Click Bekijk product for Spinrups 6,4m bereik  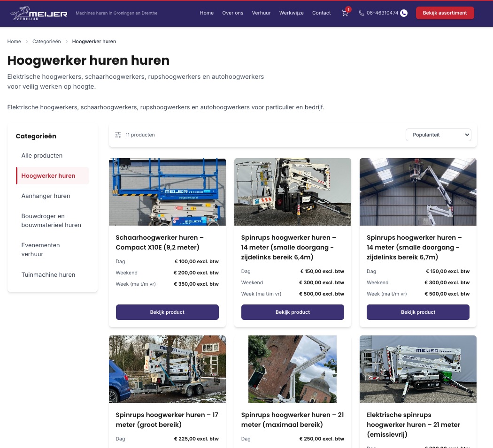point(293,312)
